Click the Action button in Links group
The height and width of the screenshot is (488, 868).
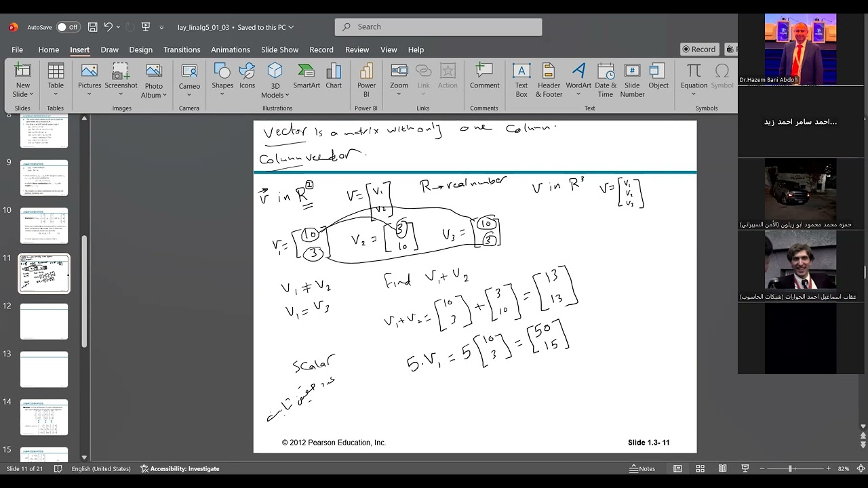click(448, 77)
